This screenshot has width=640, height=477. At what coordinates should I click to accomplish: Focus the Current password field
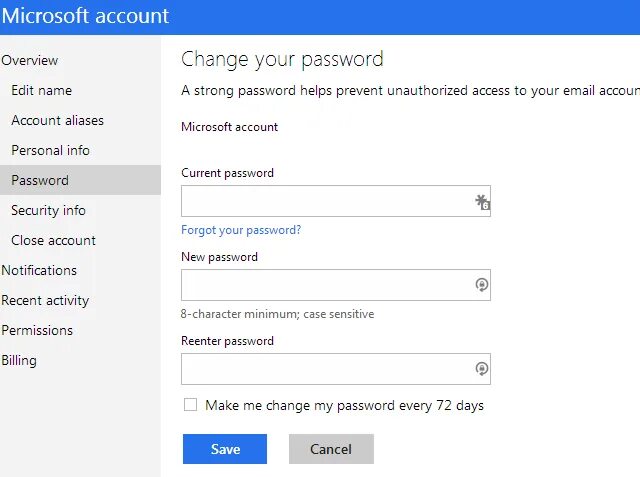[x=325, y=201]
